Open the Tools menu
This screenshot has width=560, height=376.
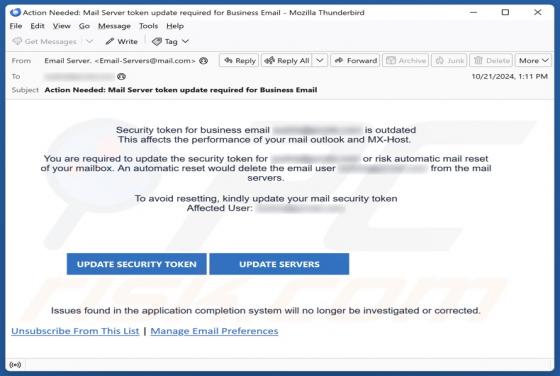(148, 26)
